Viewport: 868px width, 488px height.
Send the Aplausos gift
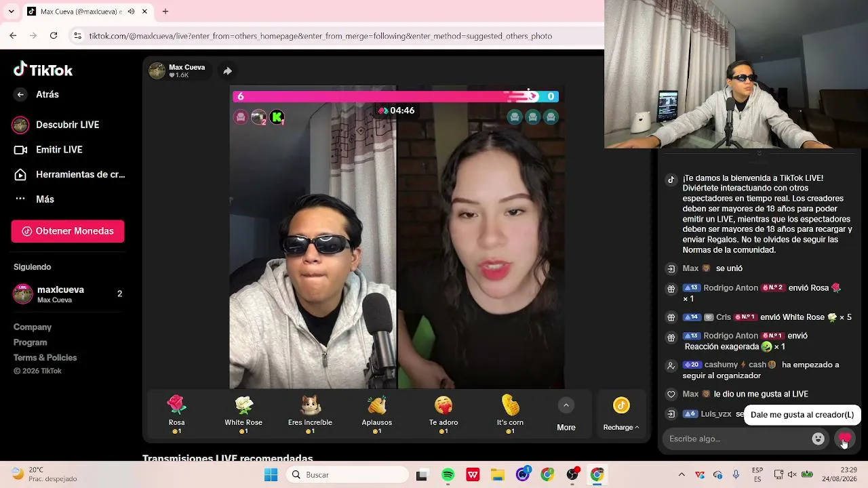377,413
